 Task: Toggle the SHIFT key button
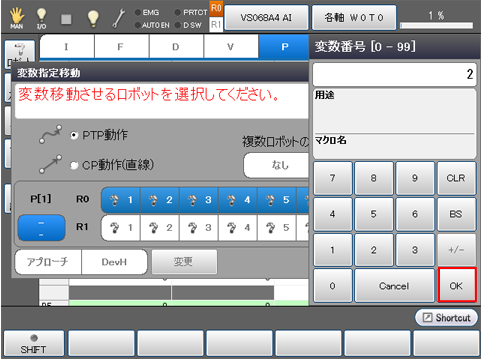click(x=34, y=344)
